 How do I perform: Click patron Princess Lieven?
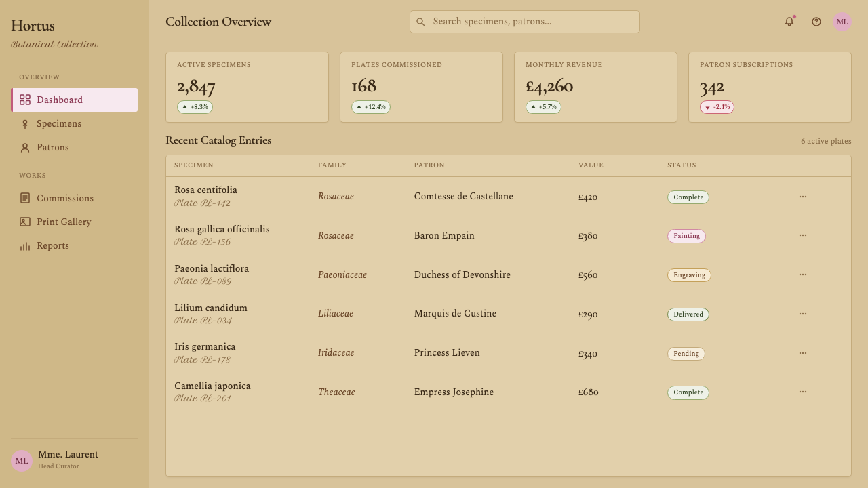[447, 353]
